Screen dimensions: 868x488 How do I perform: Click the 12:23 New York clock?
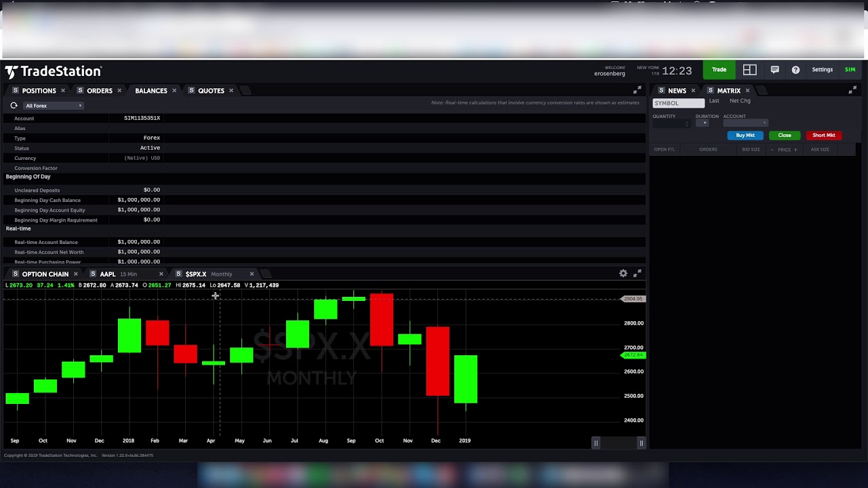click(677, 70)
